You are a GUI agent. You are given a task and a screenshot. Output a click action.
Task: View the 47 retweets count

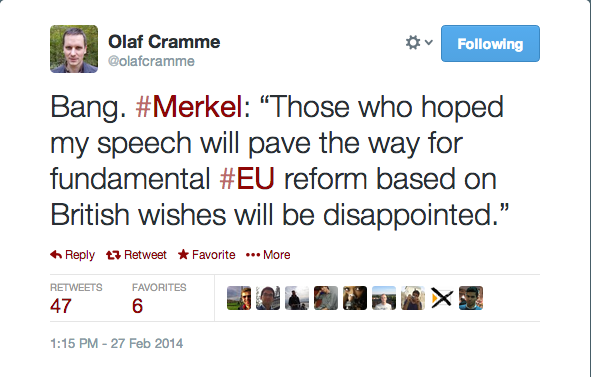(61, 306)
